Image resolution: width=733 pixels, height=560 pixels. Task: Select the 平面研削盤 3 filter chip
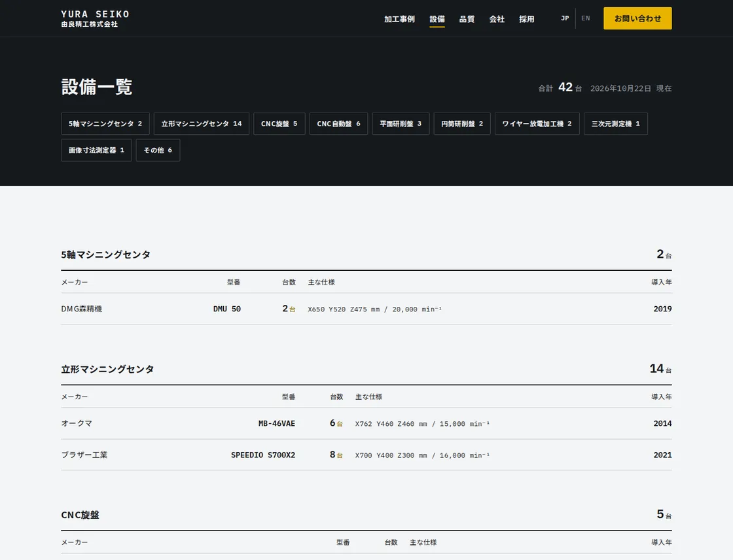point(401,124)
